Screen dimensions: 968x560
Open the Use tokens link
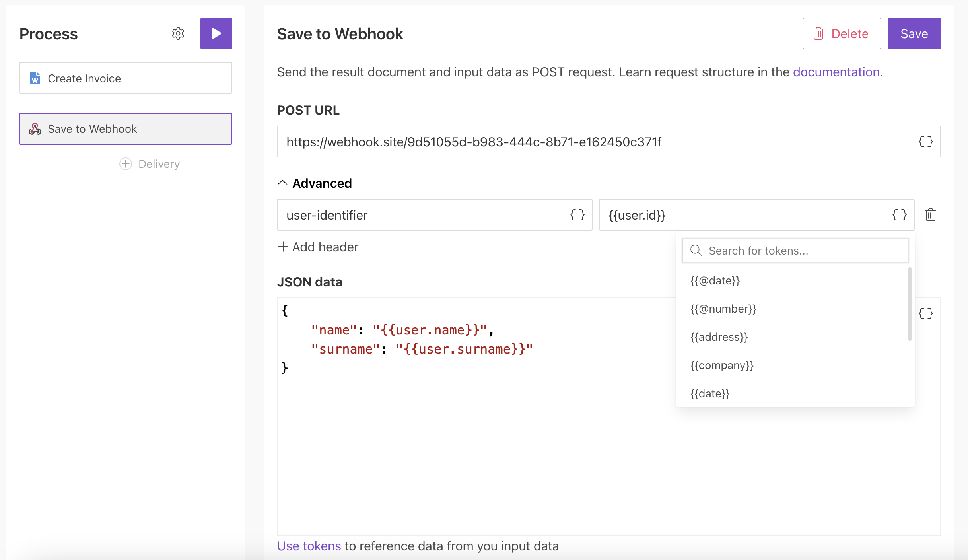309,546
